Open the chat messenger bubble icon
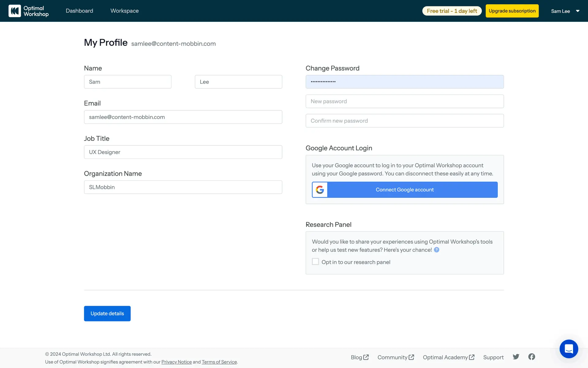Viewport: 588px width, 368px height. pyautogui.click(x=569, y=349)
